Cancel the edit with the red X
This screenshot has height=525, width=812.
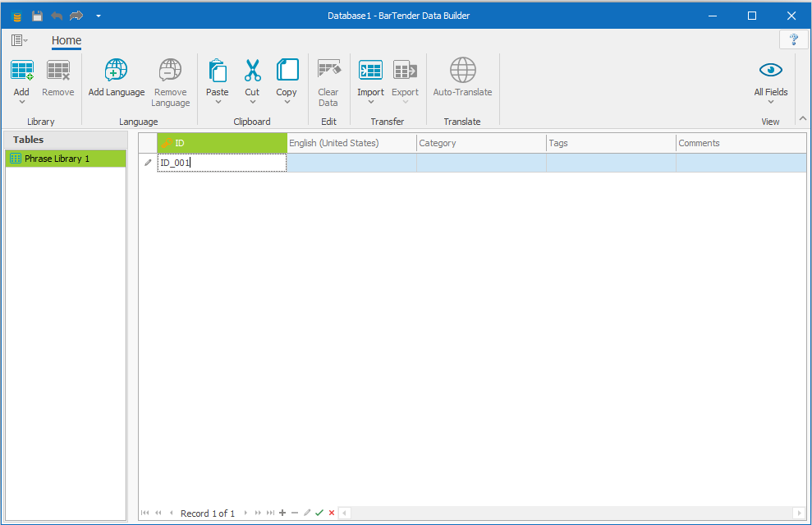(332, 513)
